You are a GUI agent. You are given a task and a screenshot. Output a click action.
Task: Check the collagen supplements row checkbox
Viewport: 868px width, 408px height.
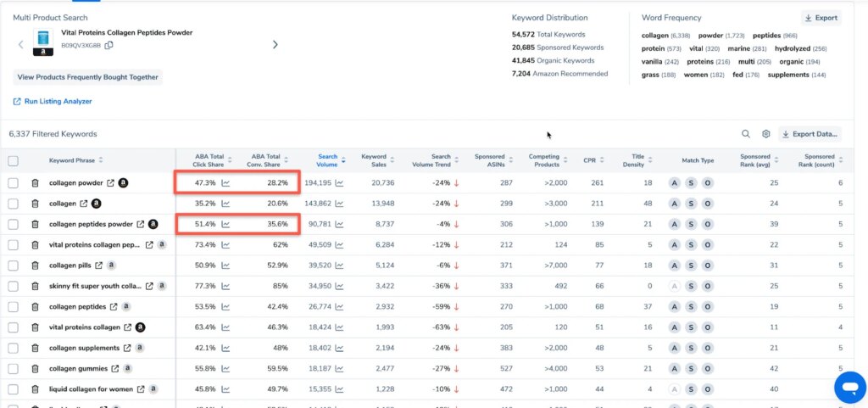point(14,349)
